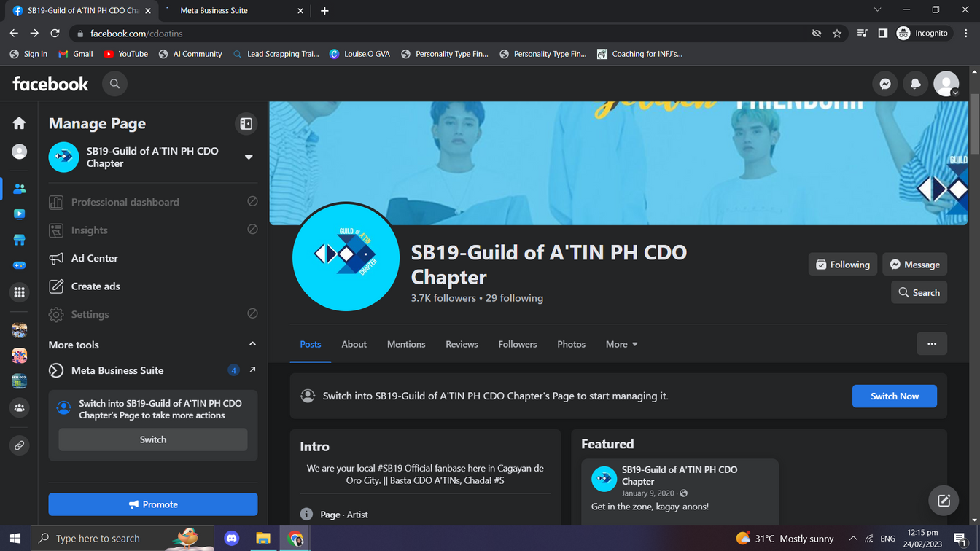Viewport: 980px width, 551px height.
Task: Open the media controls icon in Chrome toolbar
Action: 862,34
